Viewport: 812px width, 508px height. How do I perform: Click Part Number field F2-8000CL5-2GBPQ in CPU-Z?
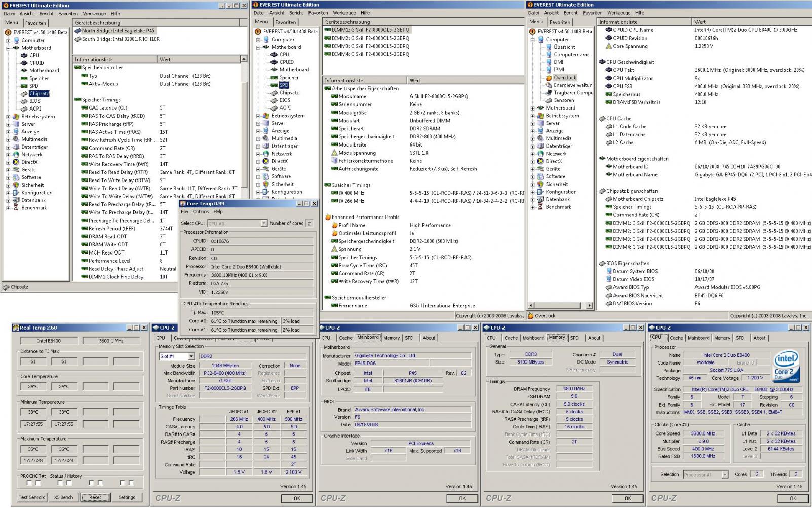pos(225,388)
